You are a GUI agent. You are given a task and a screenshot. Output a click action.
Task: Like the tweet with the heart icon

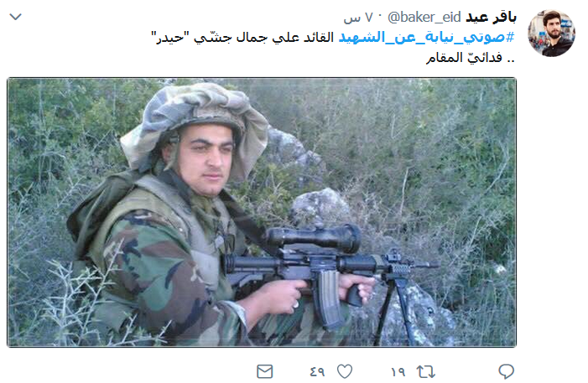tap(345, 371)
